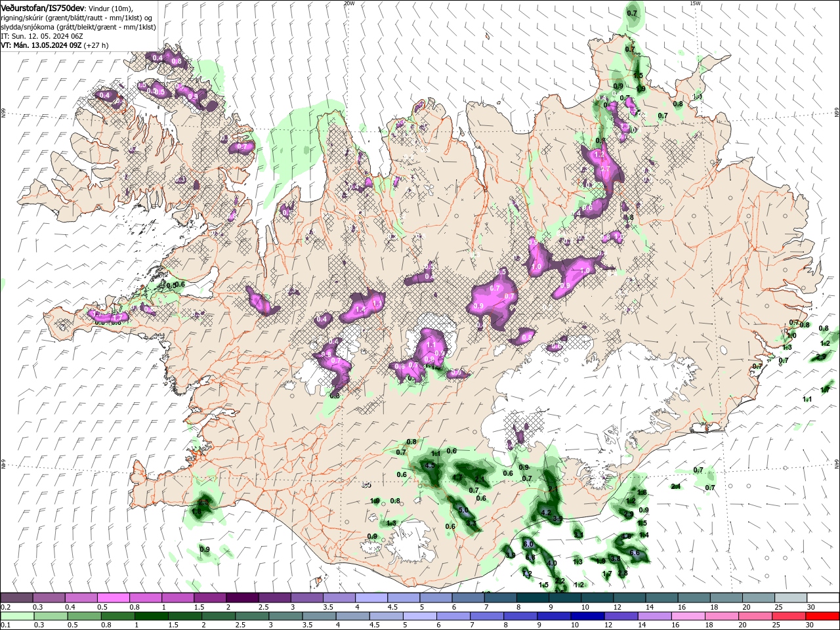
Task: Pick upper-scale swatch between 2.5 and 3
Action: click(274, 598)
